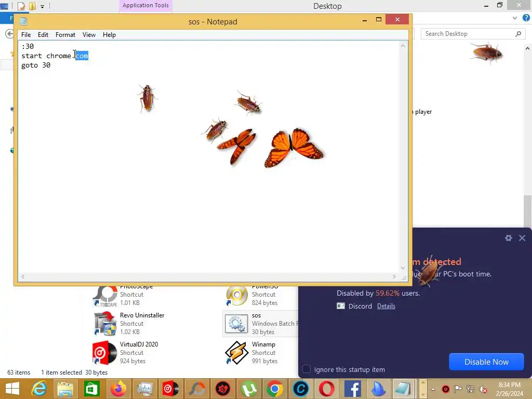Screen dimensions: 532x399
Task: Click the Discord item icon in popup
Action: [x=341, y=305]
